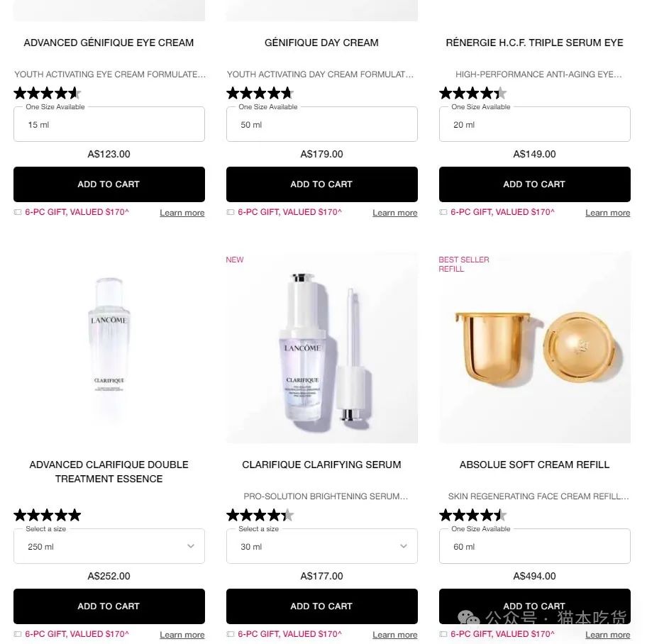Viewport: 647px width, 644px height.
Task: Add Advanced Génifique Eye Cream to cart
Action: point(109,184)
